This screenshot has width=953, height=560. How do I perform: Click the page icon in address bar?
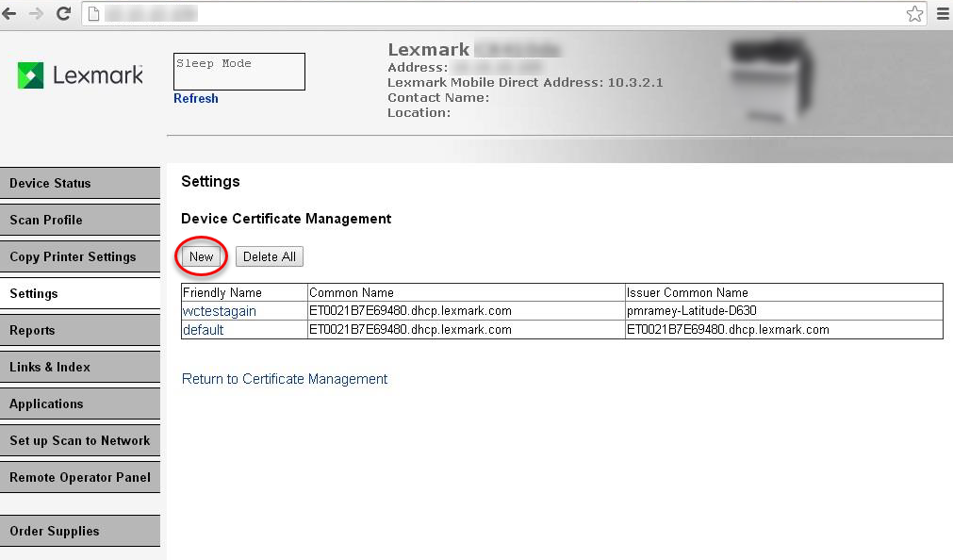93,13
